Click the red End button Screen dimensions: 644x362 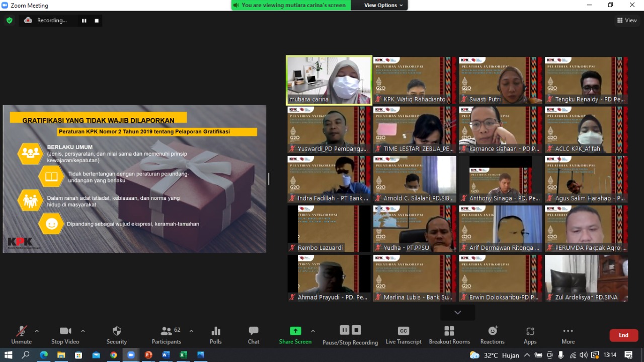[623, 335]
